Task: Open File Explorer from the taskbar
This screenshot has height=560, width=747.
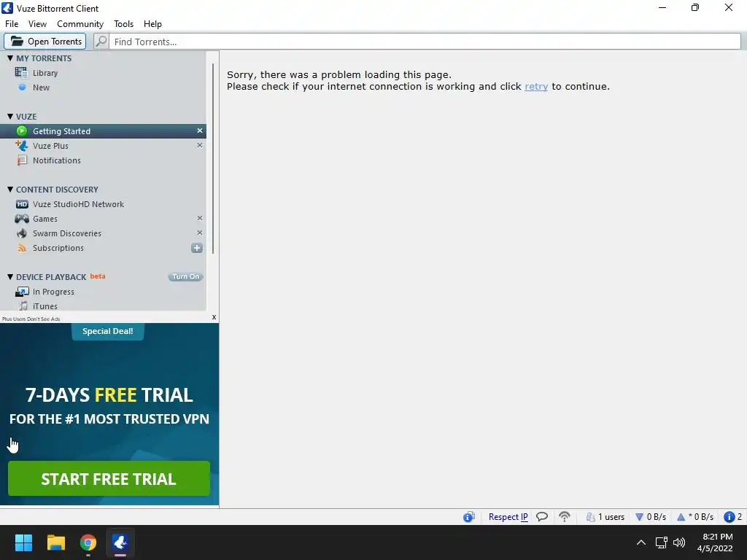Action: click(x=55, y=542)
